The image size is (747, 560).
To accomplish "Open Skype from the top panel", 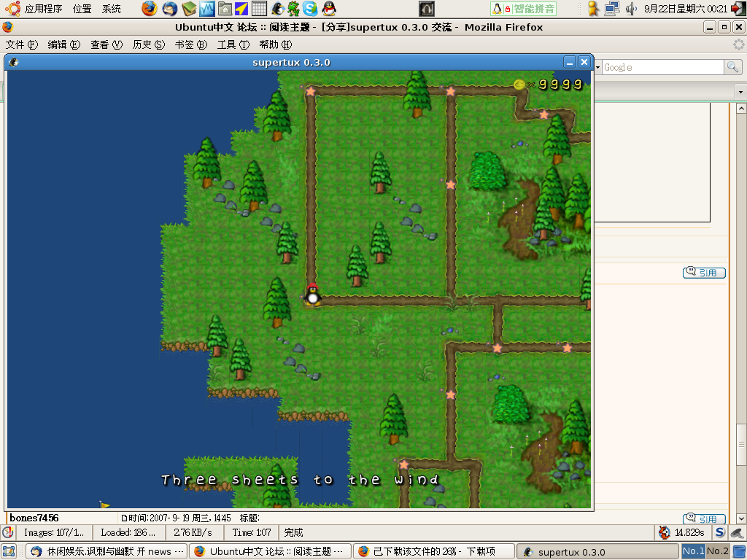I will point(310,9).
